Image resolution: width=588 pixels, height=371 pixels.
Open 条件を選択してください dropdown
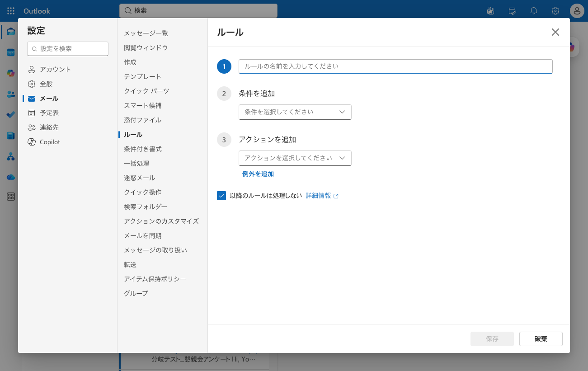coord(295,112)
